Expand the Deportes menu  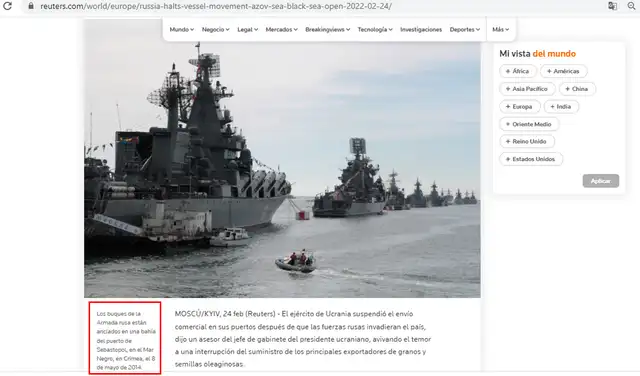pos(465,29)
